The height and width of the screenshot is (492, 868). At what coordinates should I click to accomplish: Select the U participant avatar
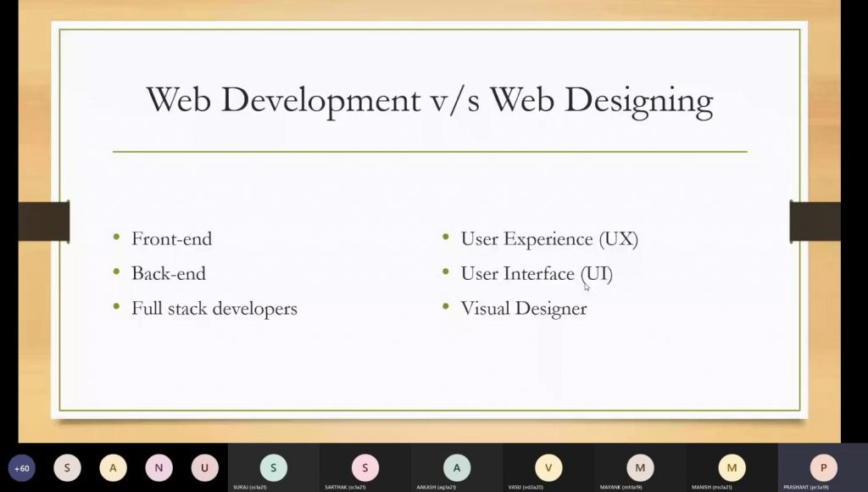pyautogui.click(x=205, y=468)
